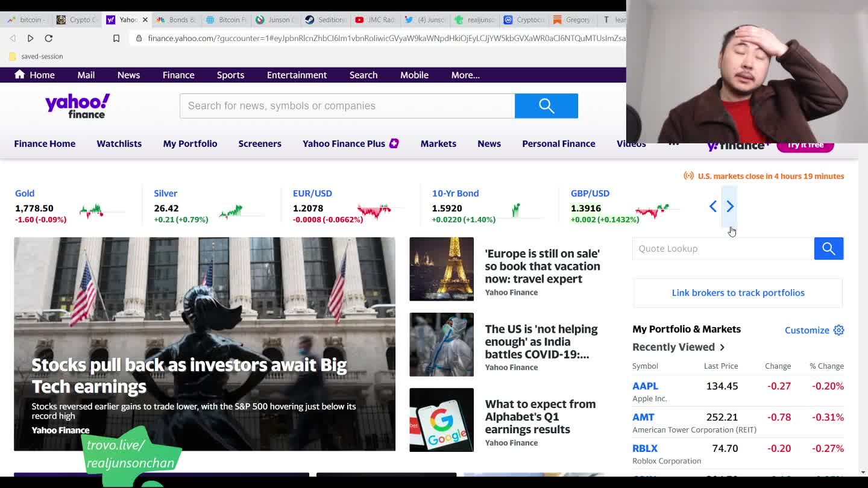This screenshot has width=868, height=488.
Task: Click the address bar URL
Action: (386, 38)
